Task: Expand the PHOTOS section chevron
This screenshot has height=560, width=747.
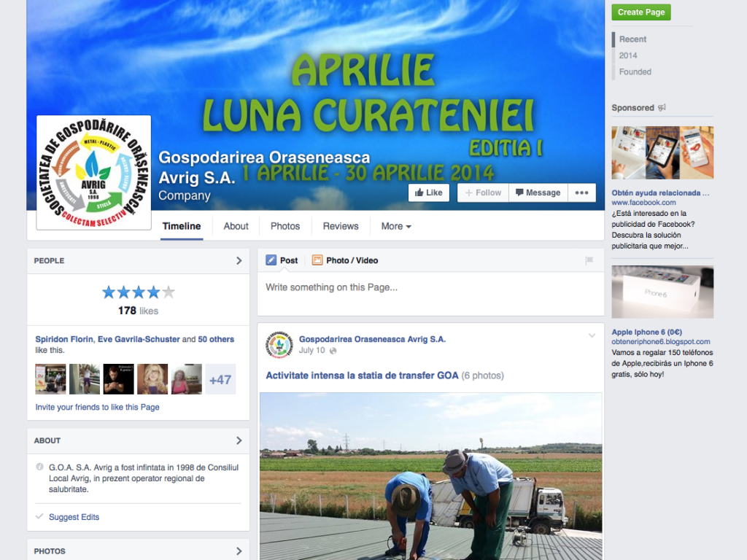Action: [239, 551]
